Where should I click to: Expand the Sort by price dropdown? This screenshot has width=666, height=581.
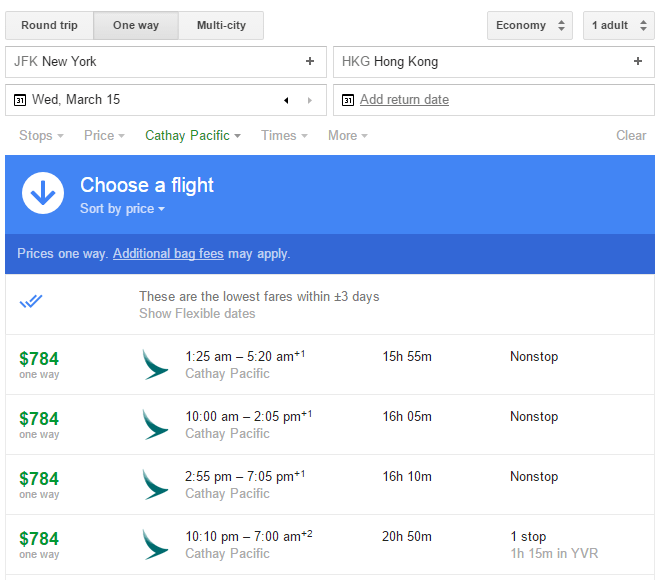pos(122,209)
